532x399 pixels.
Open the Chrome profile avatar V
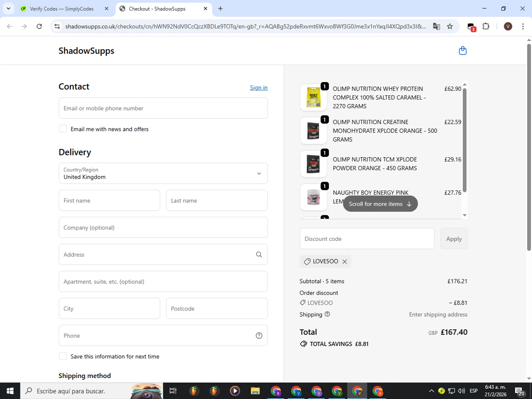[508, 26]
